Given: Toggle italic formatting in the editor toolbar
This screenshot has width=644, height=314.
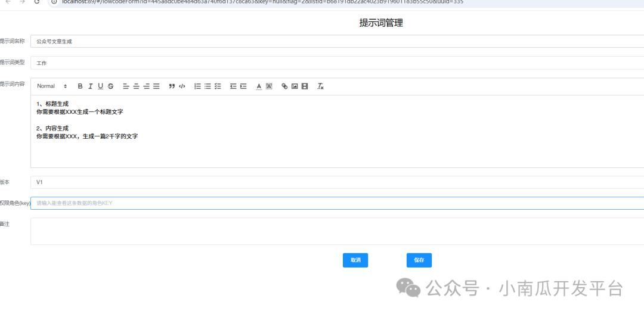Looking at the screenshot, I should pyautogui.click(x=91, y=86).
